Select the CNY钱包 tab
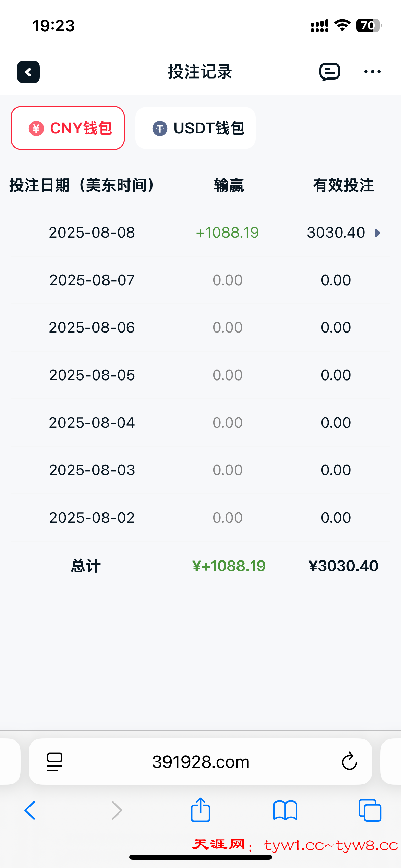The height and width of the screenshot is (868, 401). pos(68,128)
